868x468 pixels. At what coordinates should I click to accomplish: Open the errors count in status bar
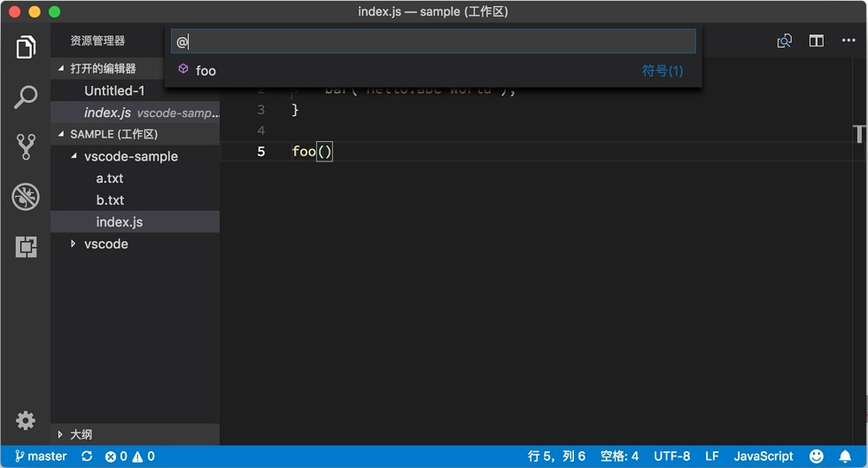[116, 456]
